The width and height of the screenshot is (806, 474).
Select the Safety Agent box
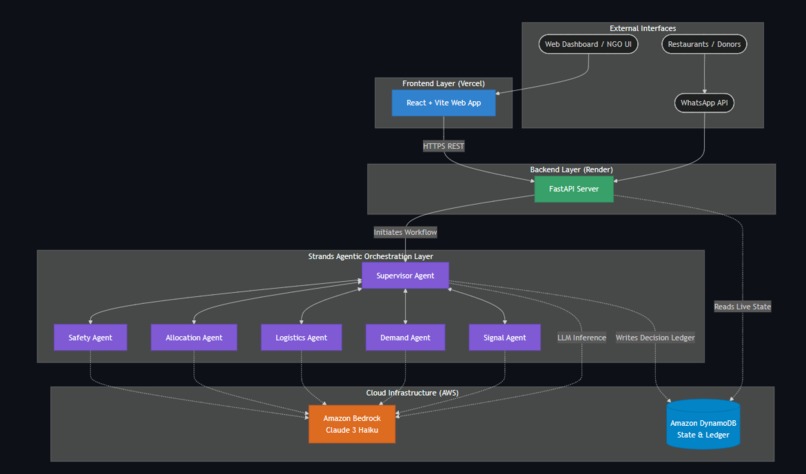click(90, 338)
